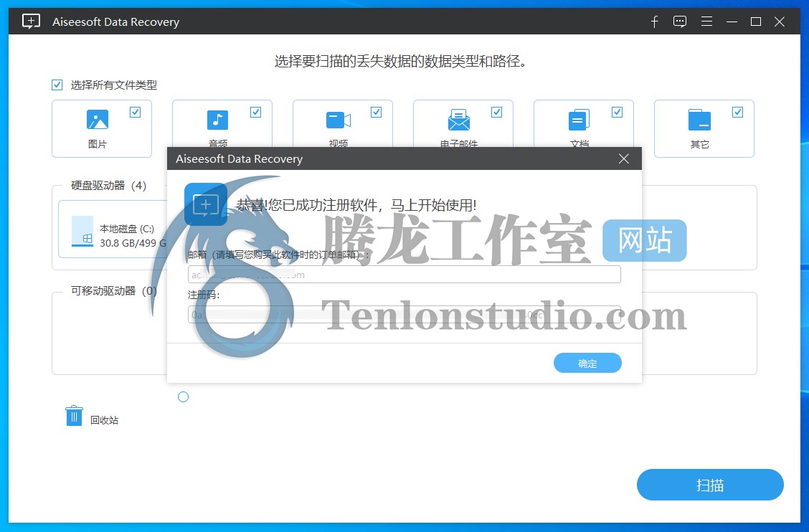Image resolution: width=809 pixels, height=532 pixels.
Task: Click the audio music note icon
Action: [x=218, y=120]
